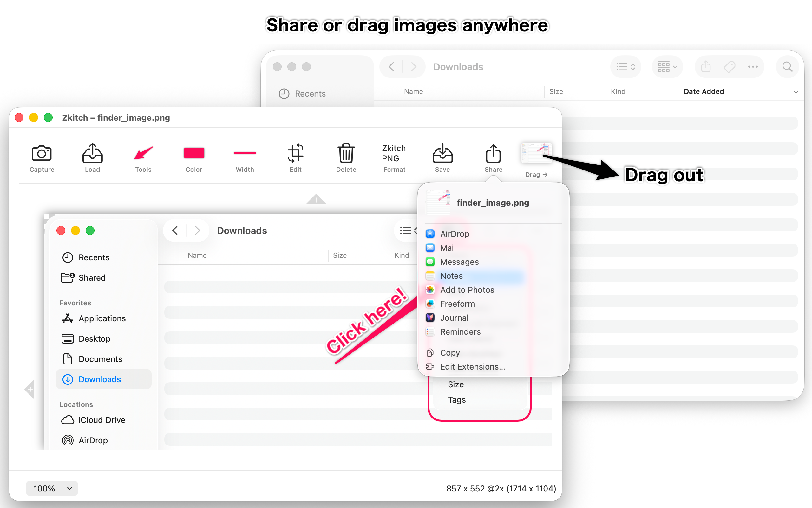Click the Zkitch – finder_image.png window title
This screenshot has width=812, height=508.
tap(116, 117)
